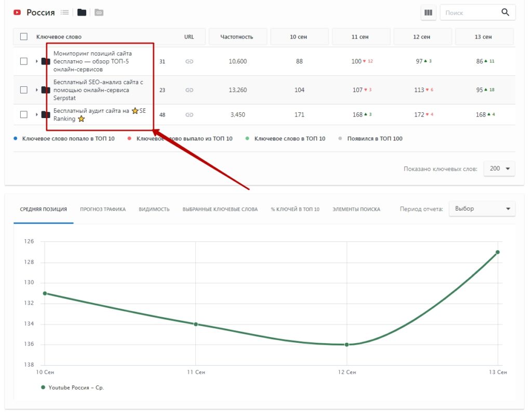Click the chart data point at 10 Сен
The image size is (532, 415).
click(x=45, y=293)
